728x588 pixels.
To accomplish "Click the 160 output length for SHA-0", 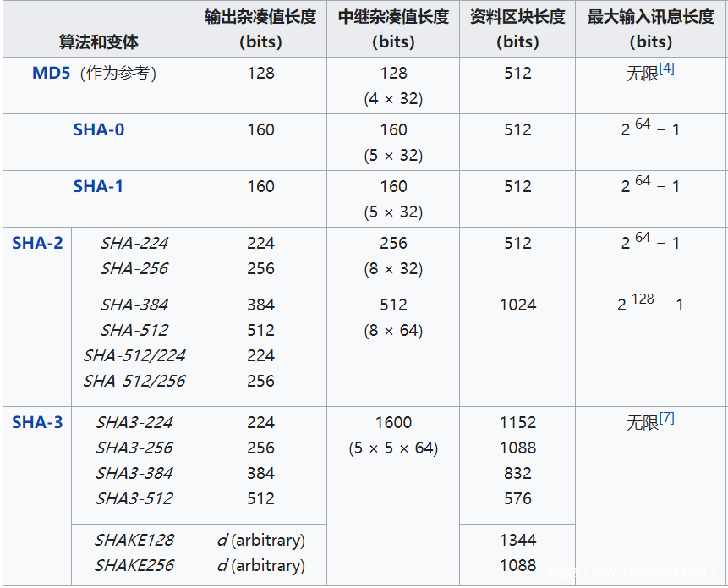I will click(260, 130).
